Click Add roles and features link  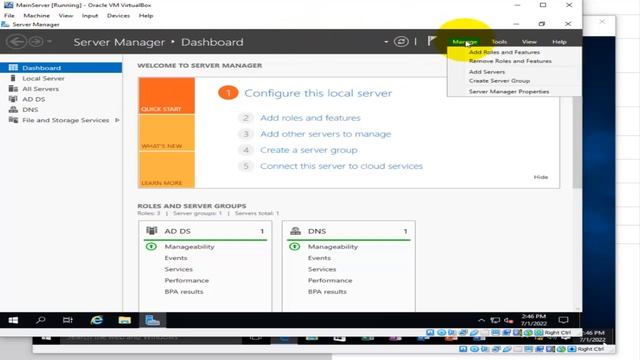[x=310, y=118]
